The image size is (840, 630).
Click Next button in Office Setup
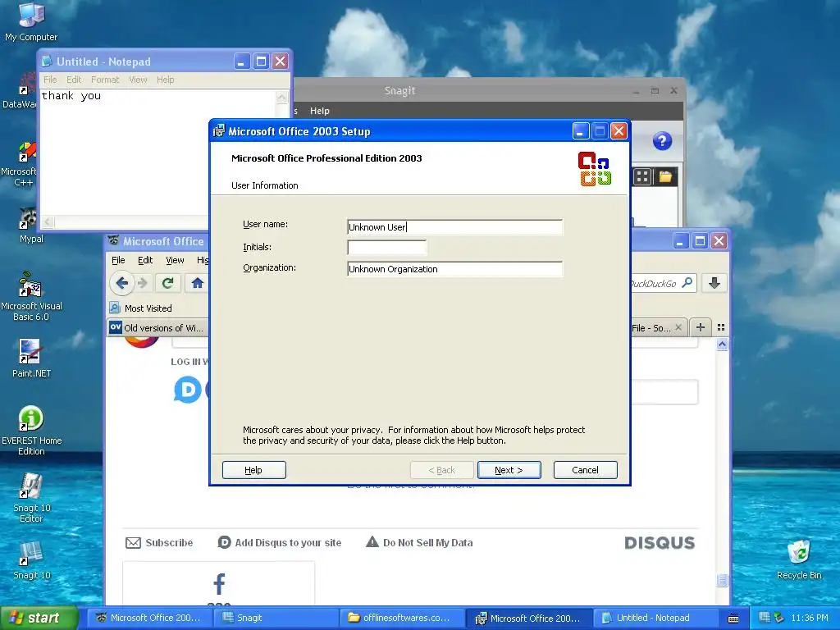point(509,470)
